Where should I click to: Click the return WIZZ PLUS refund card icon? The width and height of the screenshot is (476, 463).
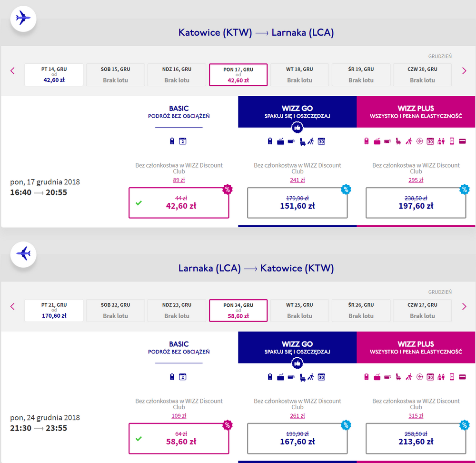pos(462,377)
